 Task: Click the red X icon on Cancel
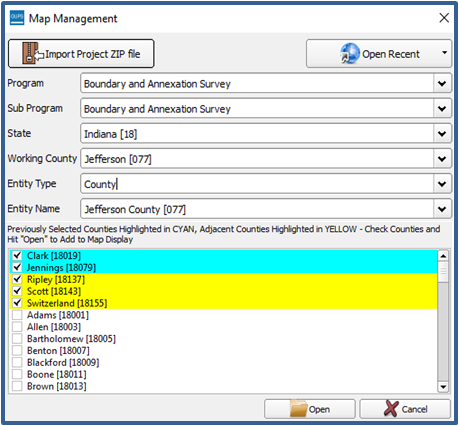(x=391, y=408)
